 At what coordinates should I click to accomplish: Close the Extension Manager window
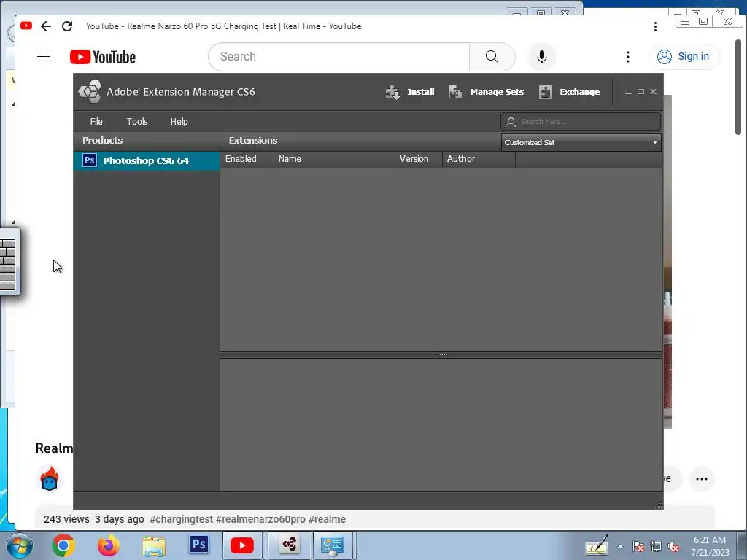[x=653, y=92]
